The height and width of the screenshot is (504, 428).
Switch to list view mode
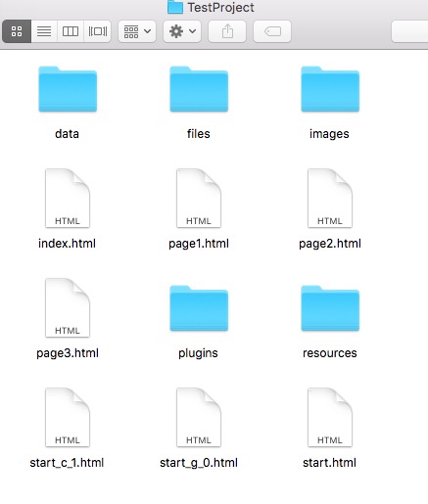[44, 31]
